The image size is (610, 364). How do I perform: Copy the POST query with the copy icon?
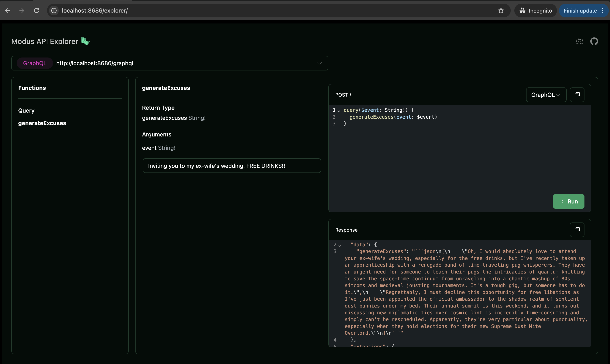[577, 95]
